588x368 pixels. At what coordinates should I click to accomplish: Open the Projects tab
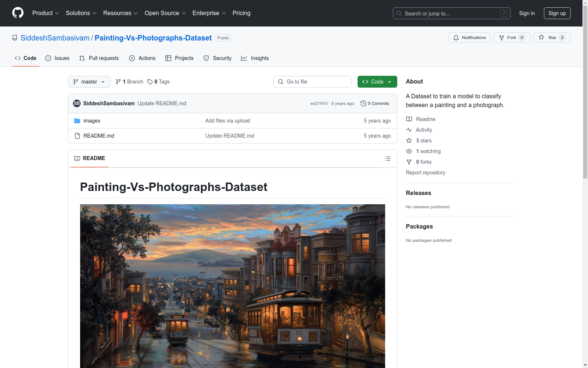(x=179, y=58)
